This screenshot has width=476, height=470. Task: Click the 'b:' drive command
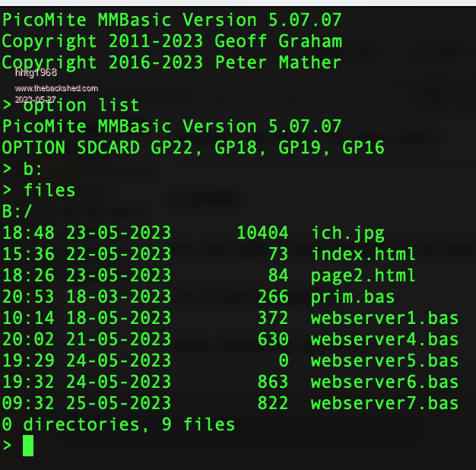(33, 169)
